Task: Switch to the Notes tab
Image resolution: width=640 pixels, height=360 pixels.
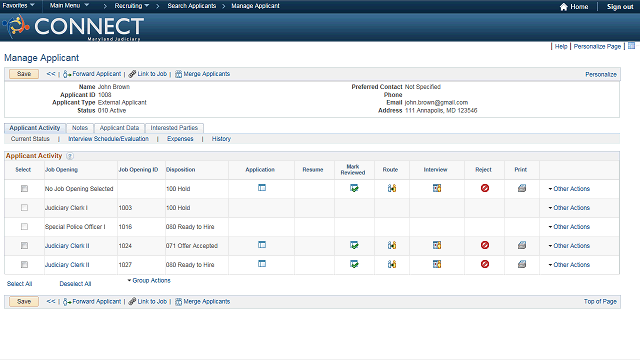Action: click(80, 128)
